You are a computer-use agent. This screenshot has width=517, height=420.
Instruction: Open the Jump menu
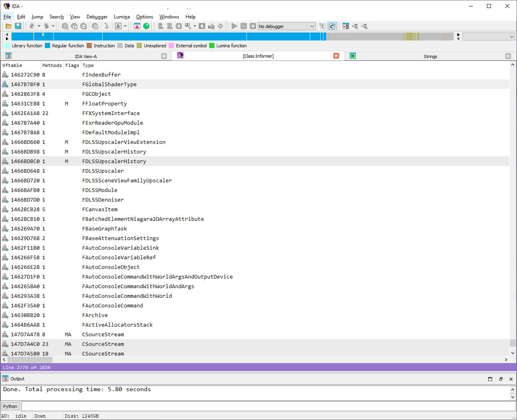coord(37,17)
